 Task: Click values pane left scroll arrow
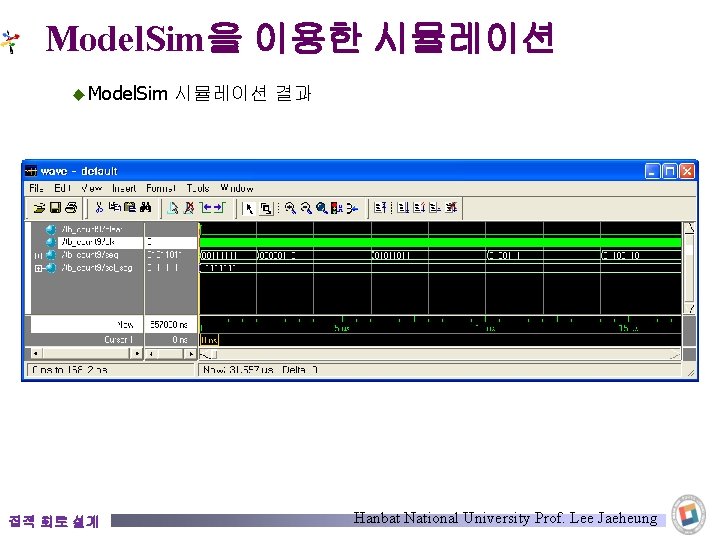pyautogui.click(x=151, y=354)
